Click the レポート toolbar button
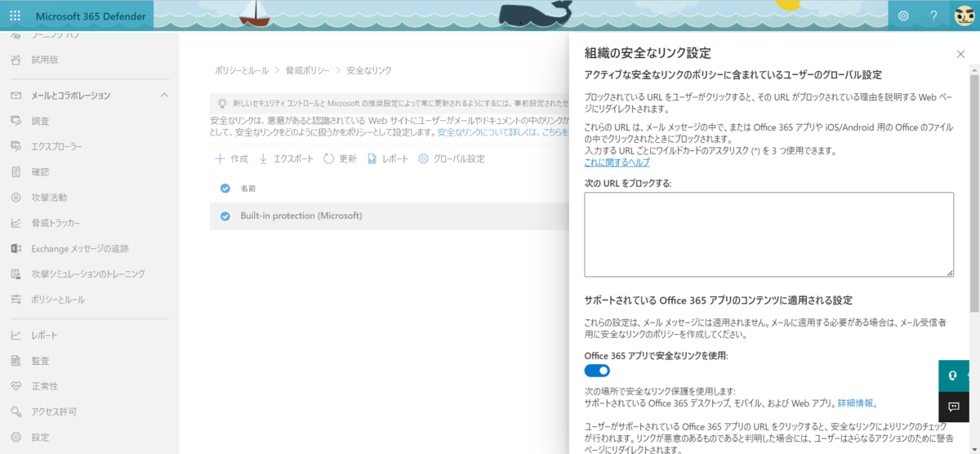Viewport: 980px width, 454px height. click(387, 158)
